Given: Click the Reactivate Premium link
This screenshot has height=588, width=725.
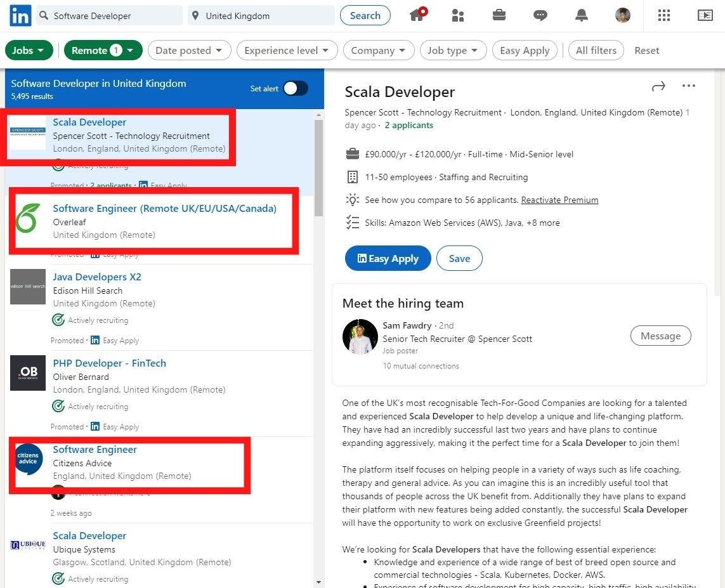Looking at the screenshot, I should point(559,200).
